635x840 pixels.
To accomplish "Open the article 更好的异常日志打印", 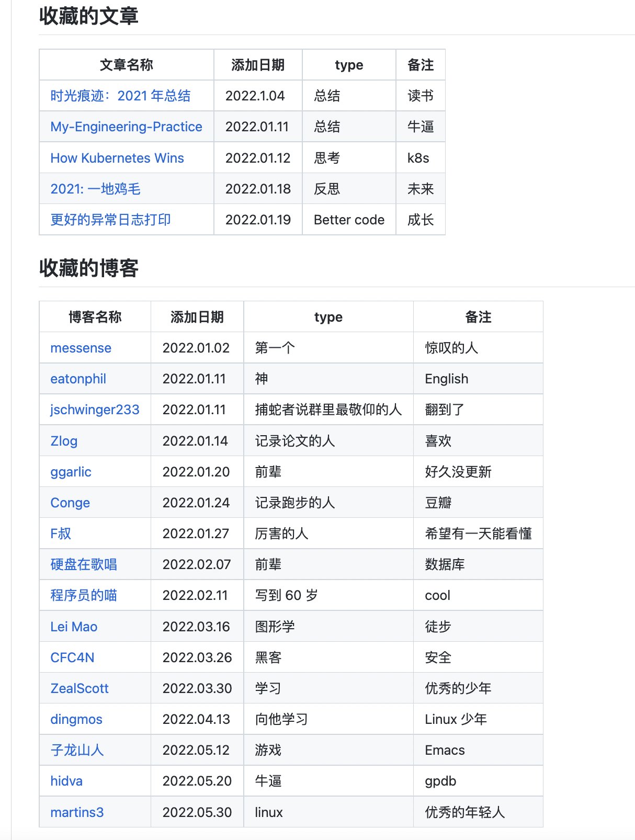I will (110, 220).
